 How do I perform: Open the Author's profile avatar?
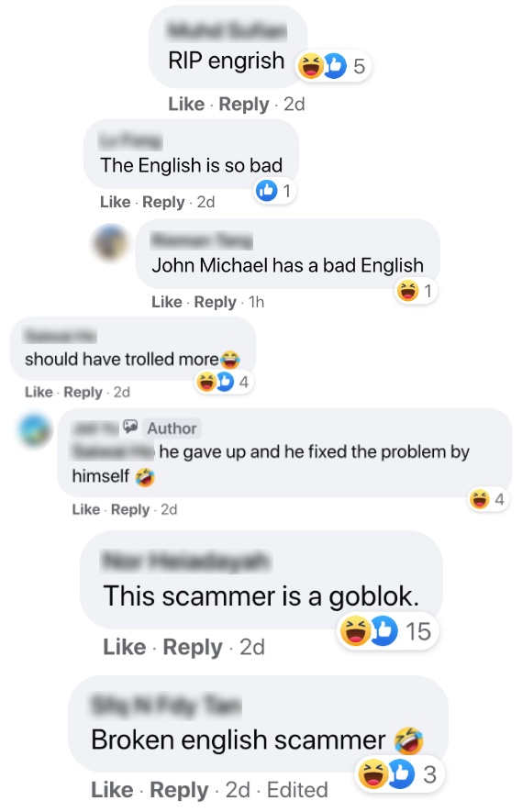35,430
